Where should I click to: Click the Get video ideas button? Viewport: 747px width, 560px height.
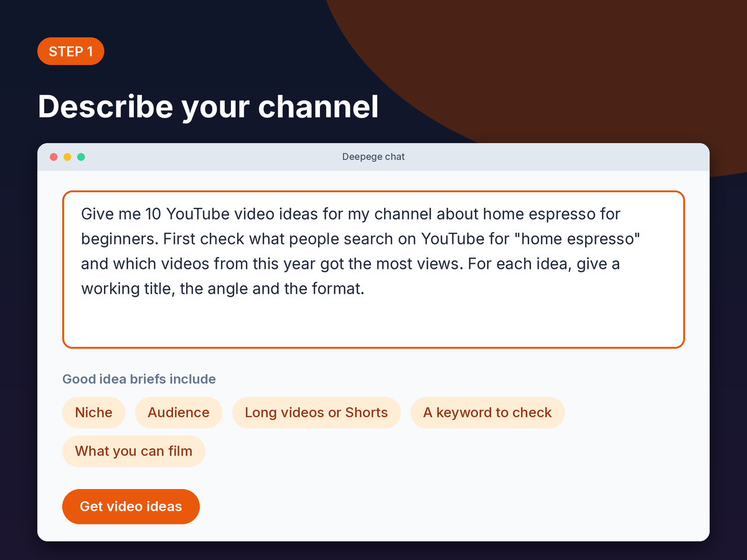tap(131, 506)
